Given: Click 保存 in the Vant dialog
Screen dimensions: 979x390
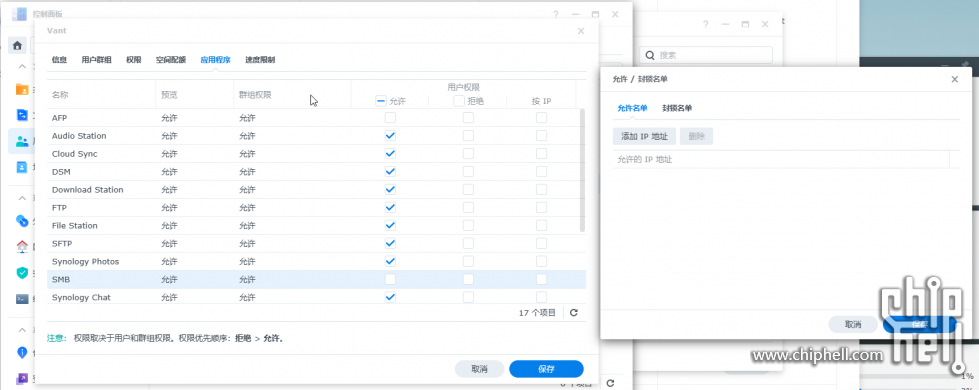Looking at the screenshot, I should click(x=546, y=369).
